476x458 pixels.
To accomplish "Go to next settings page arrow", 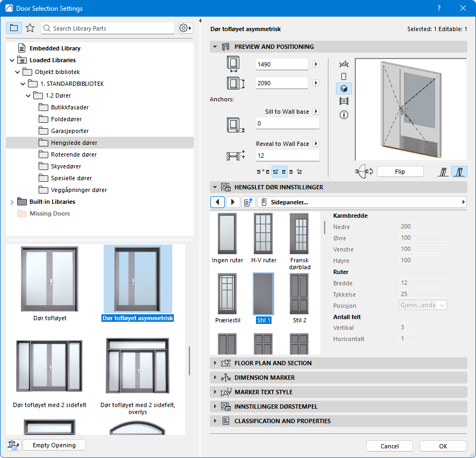I will click(232, 202).
